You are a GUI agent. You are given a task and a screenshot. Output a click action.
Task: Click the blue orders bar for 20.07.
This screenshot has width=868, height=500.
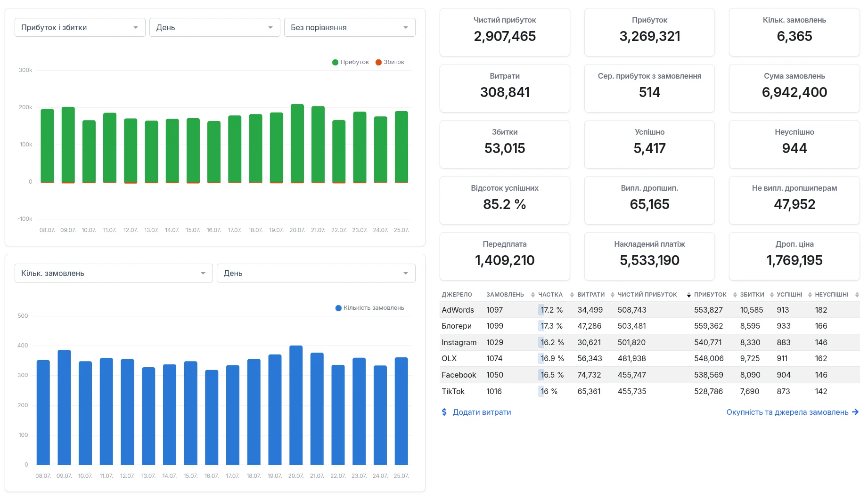[x=296, y=405]
